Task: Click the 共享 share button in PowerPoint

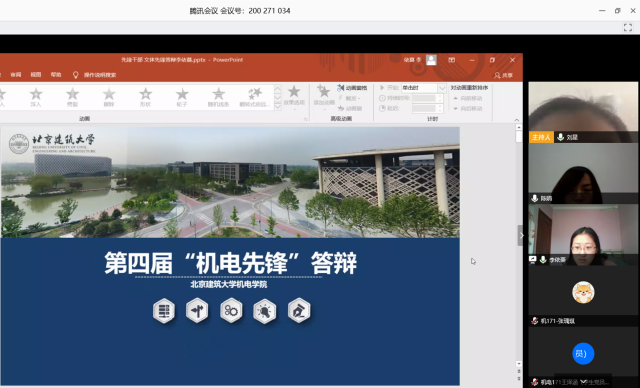Action: pyautogui.click(x=503, y=75)
